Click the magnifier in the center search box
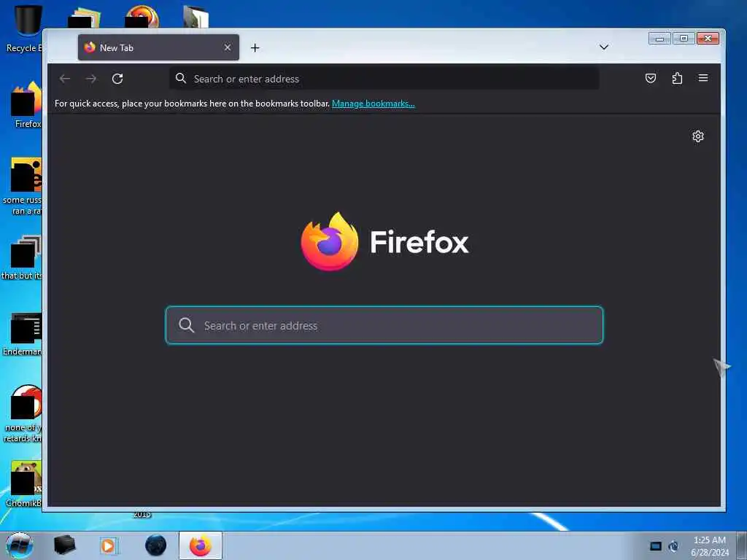 186,325
